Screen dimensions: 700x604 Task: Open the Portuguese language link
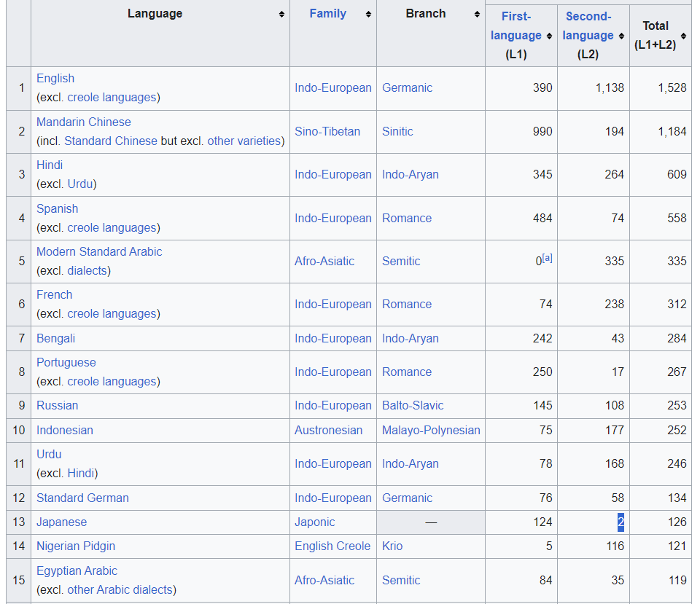coord(66,363)
